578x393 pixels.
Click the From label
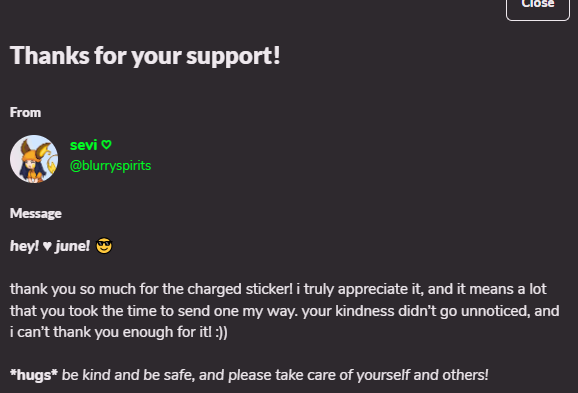click(x=25, y=112)
